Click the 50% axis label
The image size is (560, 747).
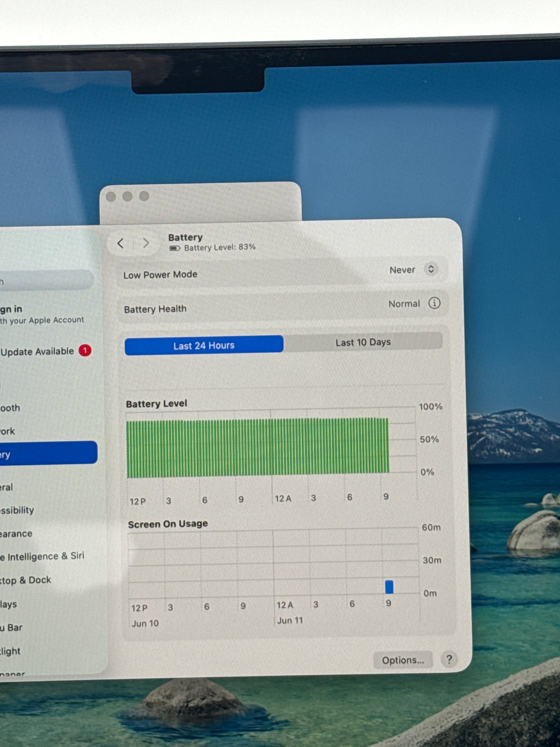(429, 439)
